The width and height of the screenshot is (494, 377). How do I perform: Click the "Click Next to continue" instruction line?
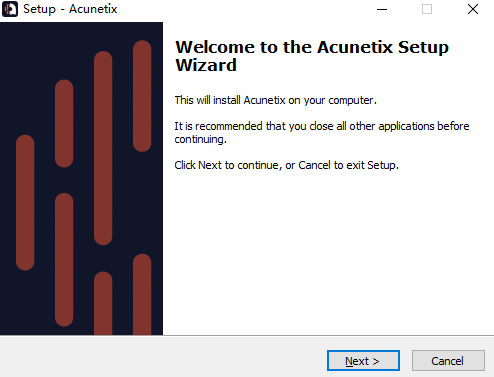[x=286, y=165]
